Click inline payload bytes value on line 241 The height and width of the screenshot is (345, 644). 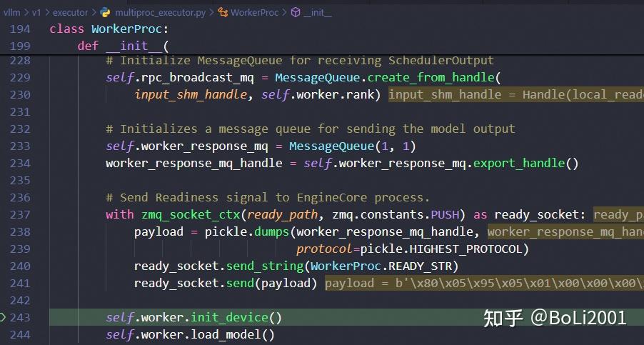pos(484,284)
